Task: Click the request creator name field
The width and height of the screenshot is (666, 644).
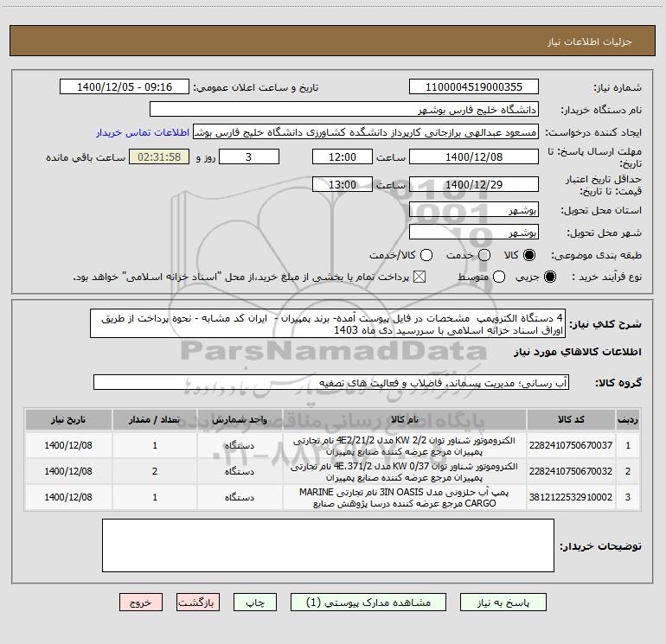Action: tap(366, 131)
